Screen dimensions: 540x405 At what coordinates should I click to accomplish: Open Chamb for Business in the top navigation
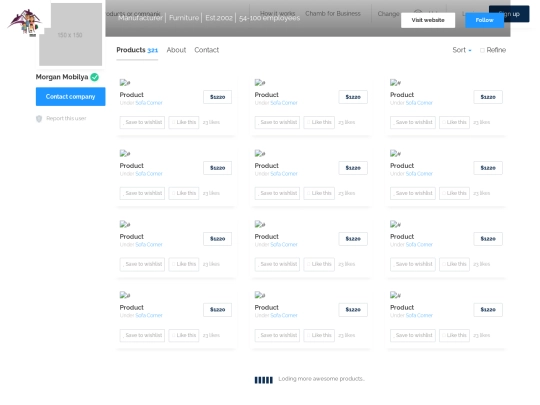pos(333,13)
